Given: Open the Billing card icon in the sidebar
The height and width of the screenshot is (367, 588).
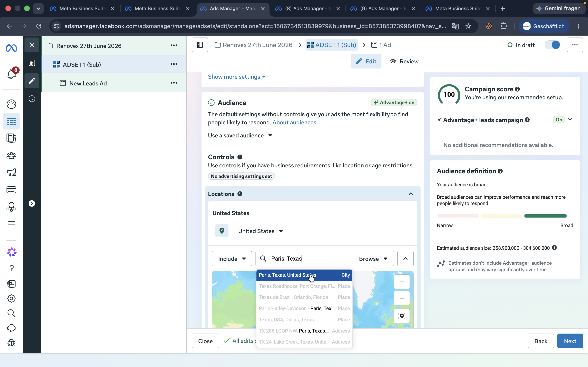Looking at the screenshot, I should [x=11, y=190].
